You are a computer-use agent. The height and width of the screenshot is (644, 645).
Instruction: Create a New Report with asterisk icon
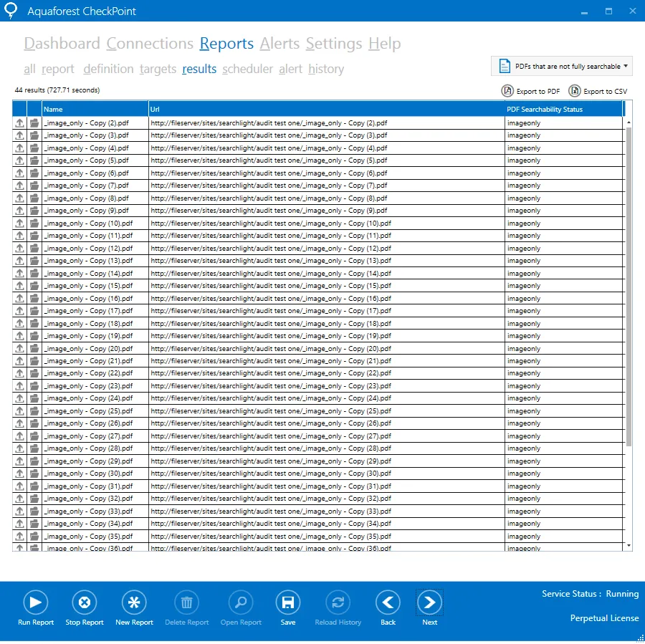(x=134, y=602)
